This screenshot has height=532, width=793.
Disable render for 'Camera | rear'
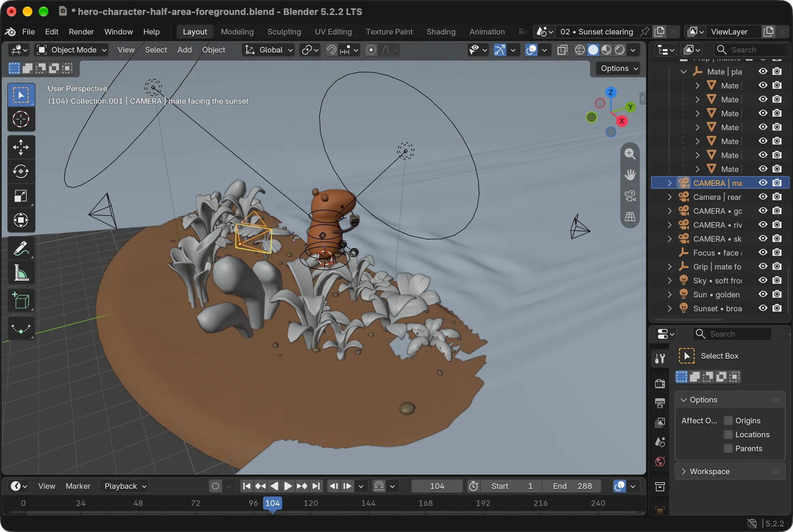777,197
